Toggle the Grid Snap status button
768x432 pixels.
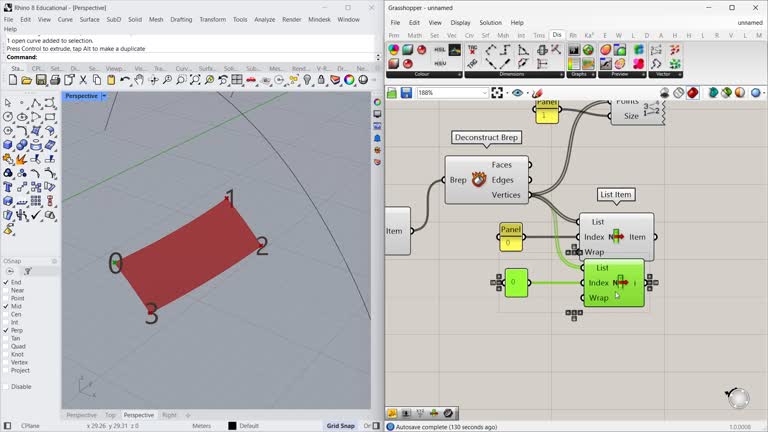coord(340,426)
